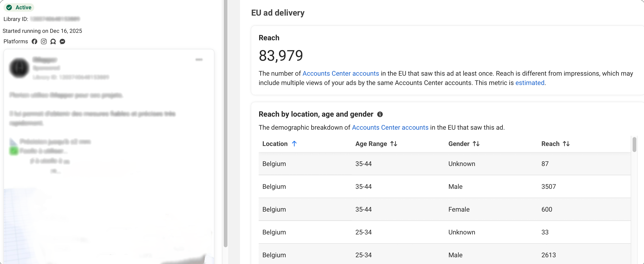
Task: Select the Messenger platform icon
Action: tap(62, 41)
